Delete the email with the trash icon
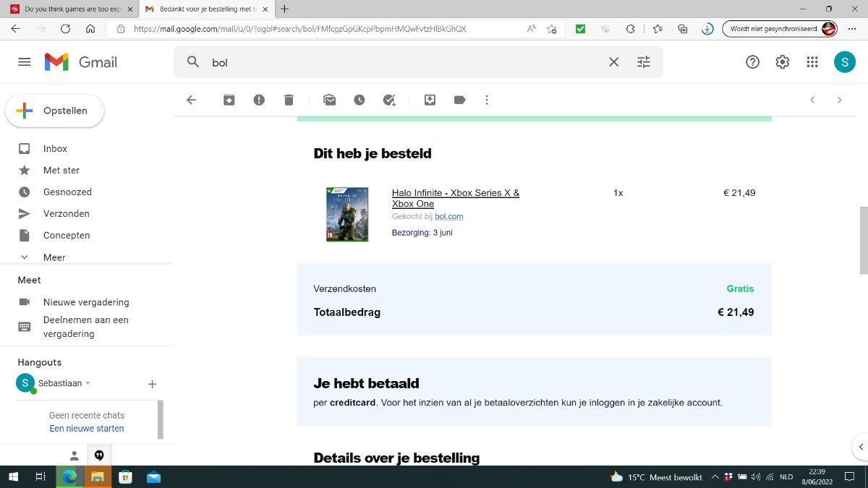Viewport: 868px width, 488px height. pos(289,100)
